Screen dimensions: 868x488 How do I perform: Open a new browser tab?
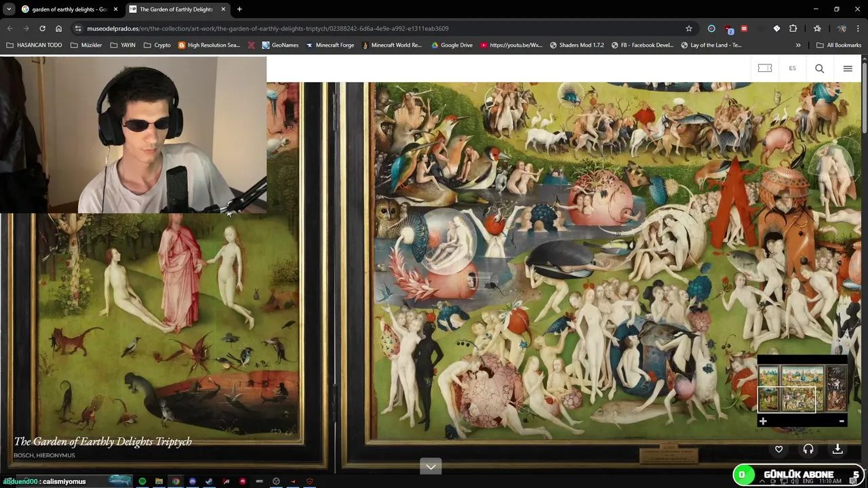point(239,9)
